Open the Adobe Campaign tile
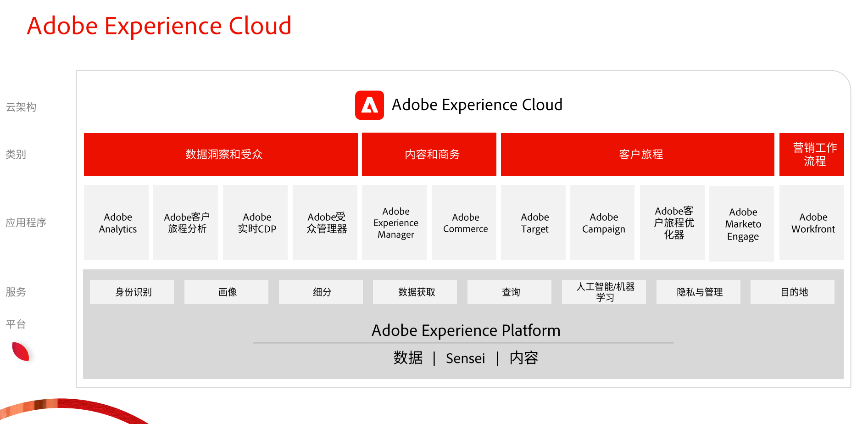This screenshot has height=424, width=868. tap(602, 223)
